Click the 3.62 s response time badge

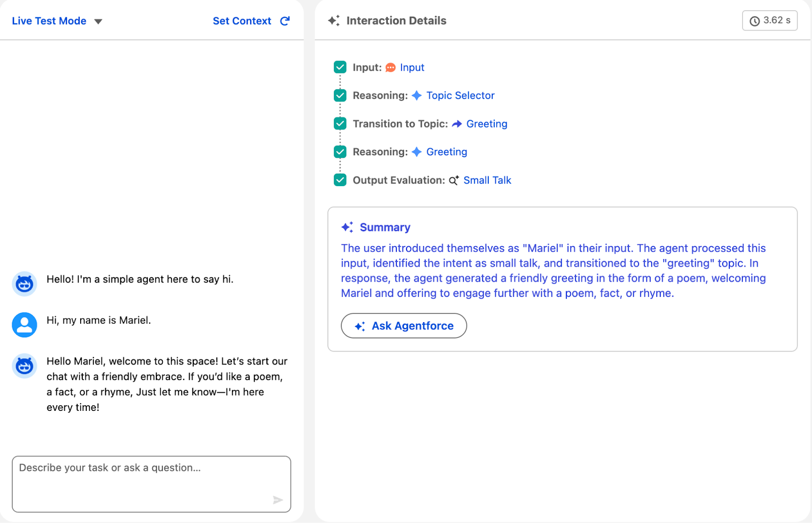pos(769,21)
